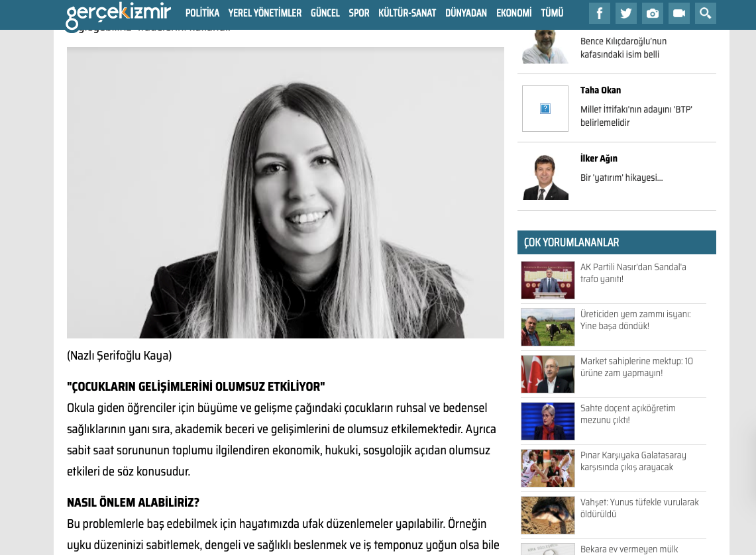The image size is (756, 555).
Task: Open Kültür-Sanat category
Action: 407,13
